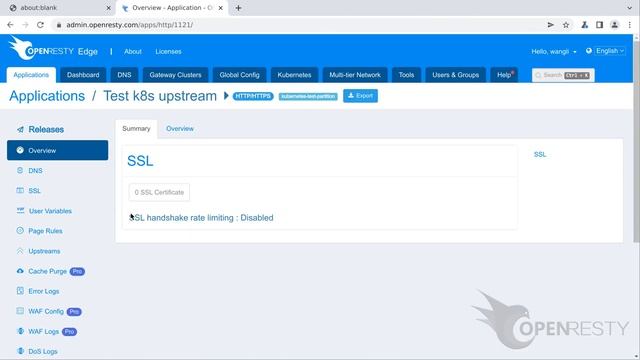Expand the Hello, wangli user menu
The image size is (640, 360).
554,51
